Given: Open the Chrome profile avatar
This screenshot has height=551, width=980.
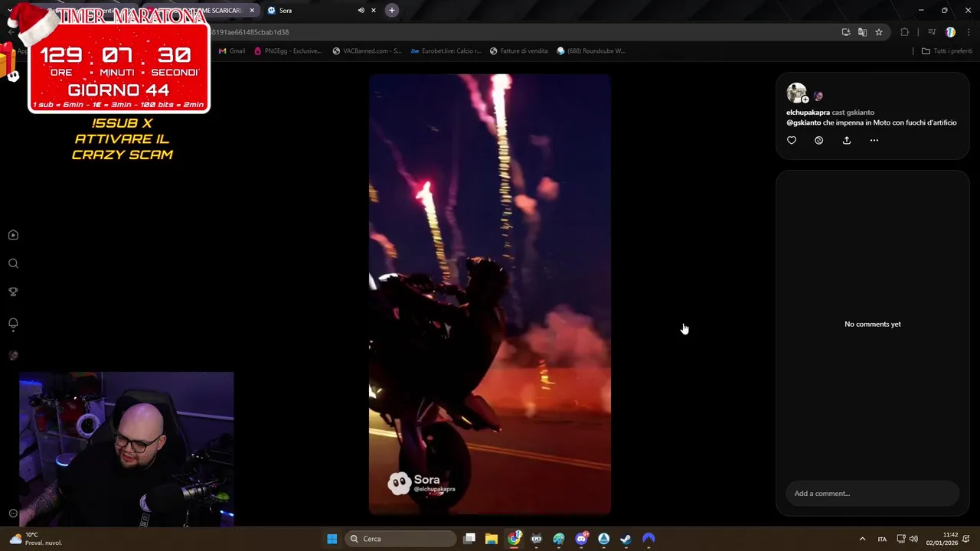Looking at the screenshot, I should pos(950,32).
